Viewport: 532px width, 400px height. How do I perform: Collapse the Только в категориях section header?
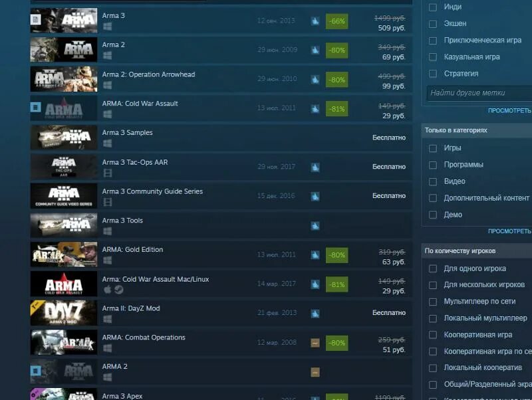click(x=476, y=130)
